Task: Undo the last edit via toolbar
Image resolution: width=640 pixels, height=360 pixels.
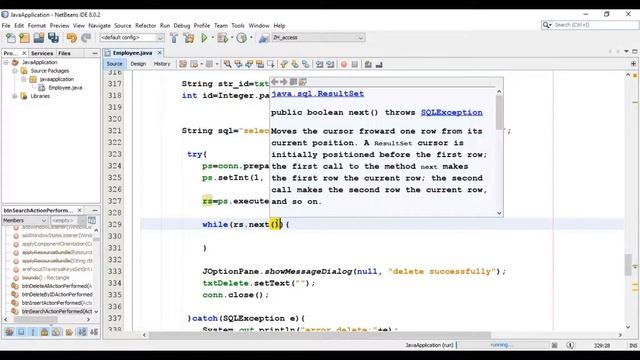Action: 71,38
